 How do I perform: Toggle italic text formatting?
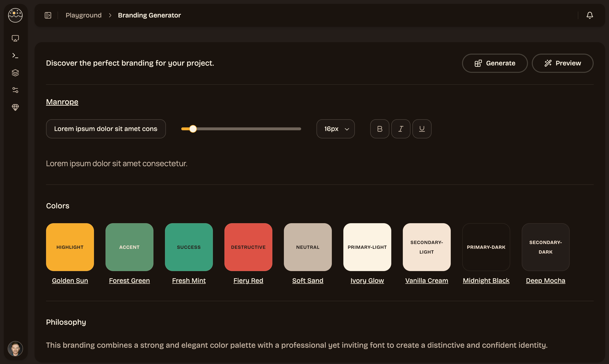(x=401, y=129)
